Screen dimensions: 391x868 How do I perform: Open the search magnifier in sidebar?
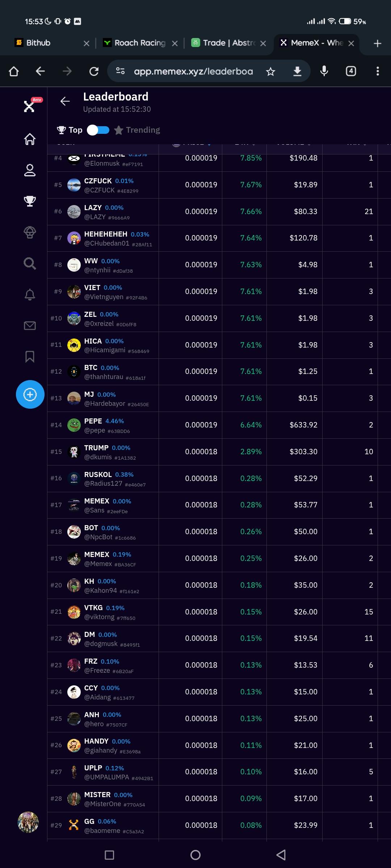click(30, 264)
